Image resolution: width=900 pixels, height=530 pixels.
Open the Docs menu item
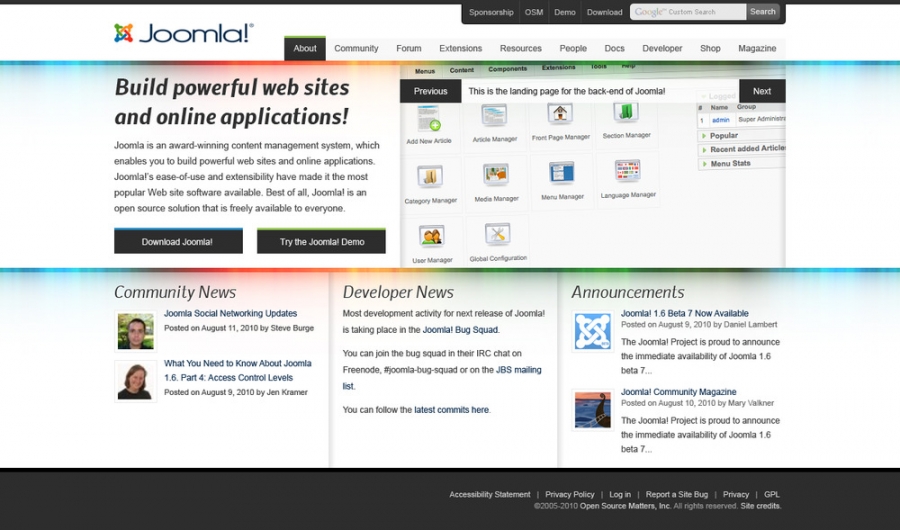614,49
